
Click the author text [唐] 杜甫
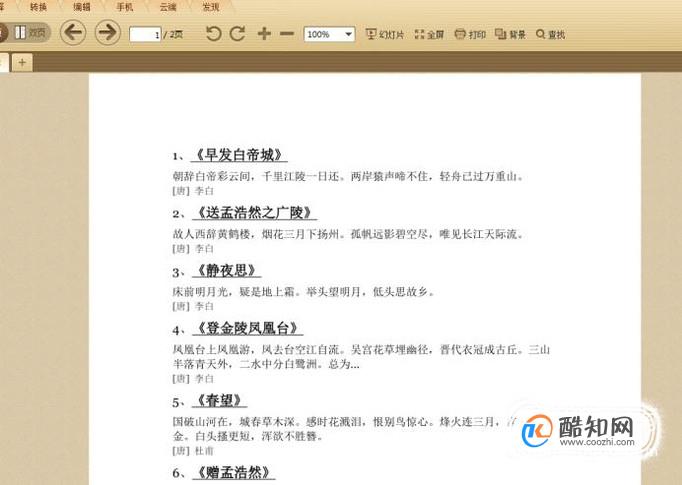click(193, 451)
